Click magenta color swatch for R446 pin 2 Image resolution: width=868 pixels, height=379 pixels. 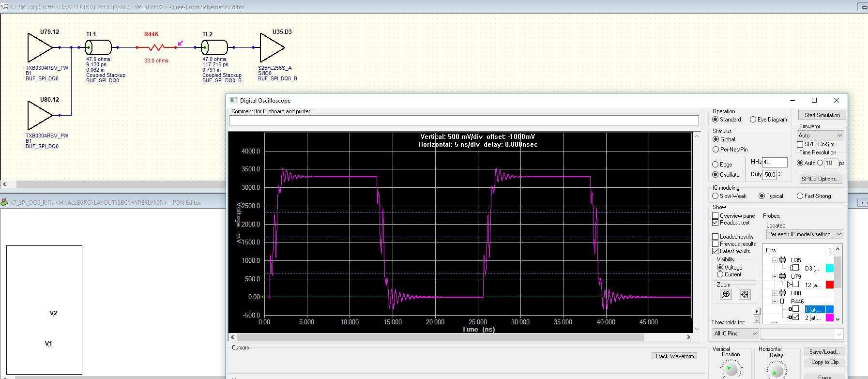[x=829, y=318]
